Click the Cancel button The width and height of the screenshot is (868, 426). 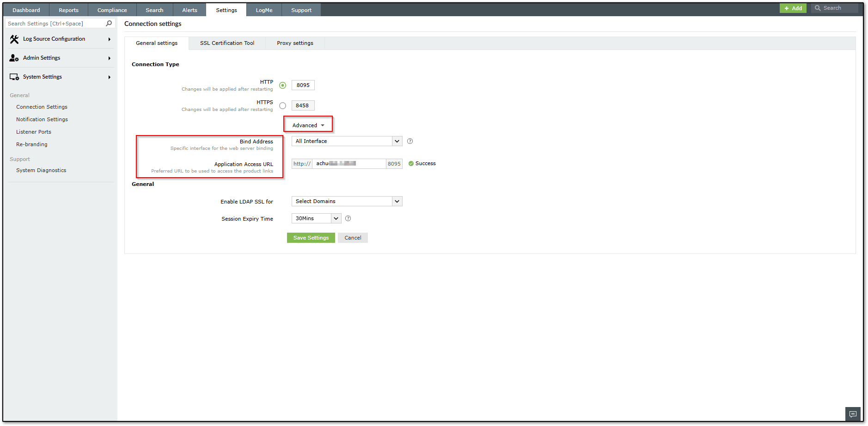[x=353, y=238]
